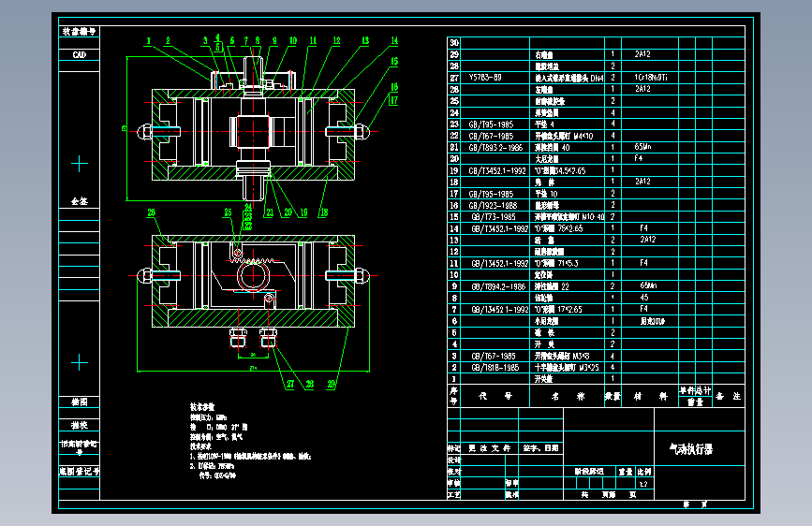Click balloon number 27 below lower view
This screenshot has width=812, height=526.
290,384
